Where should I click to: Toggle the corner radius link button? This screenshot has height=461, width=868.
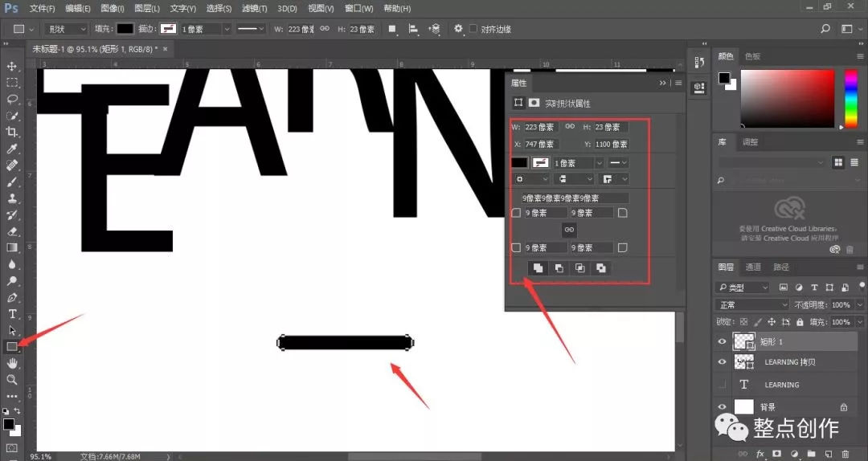[569, 230]
